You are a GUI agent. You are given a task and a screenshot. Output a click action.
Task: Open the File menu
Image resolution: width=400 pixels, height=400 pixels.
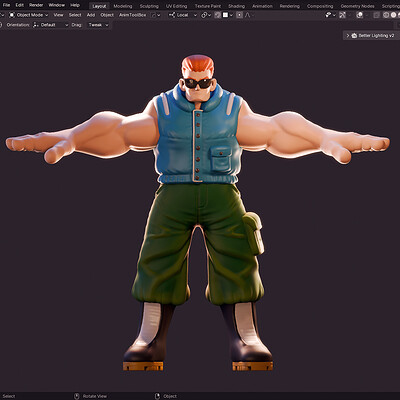(x=6, y=5)
